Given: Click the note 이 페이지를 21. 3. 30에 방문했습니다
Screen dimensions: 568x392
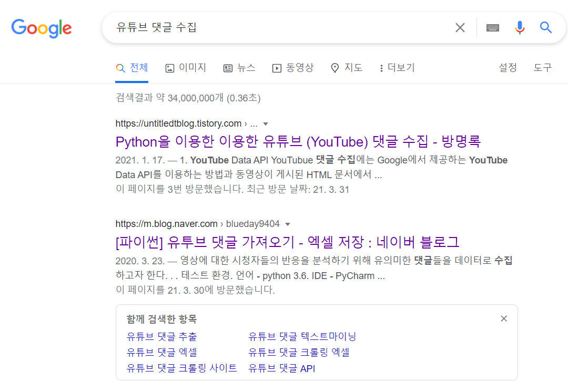Looking at the screenshot, I should (195, 290).
